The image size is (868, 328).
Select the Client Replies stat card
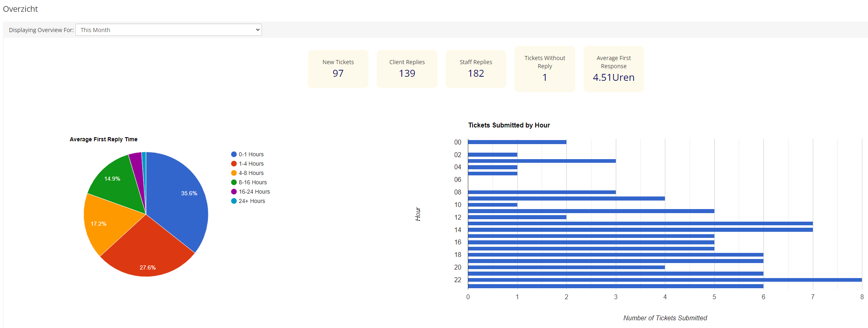(x=407, y=69)
